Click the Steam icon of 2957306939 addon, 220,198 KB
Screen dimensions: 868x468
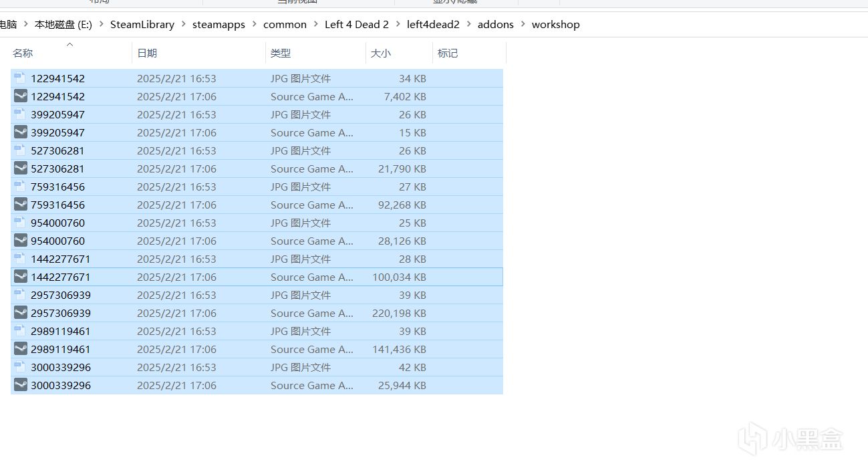[21, 313]
